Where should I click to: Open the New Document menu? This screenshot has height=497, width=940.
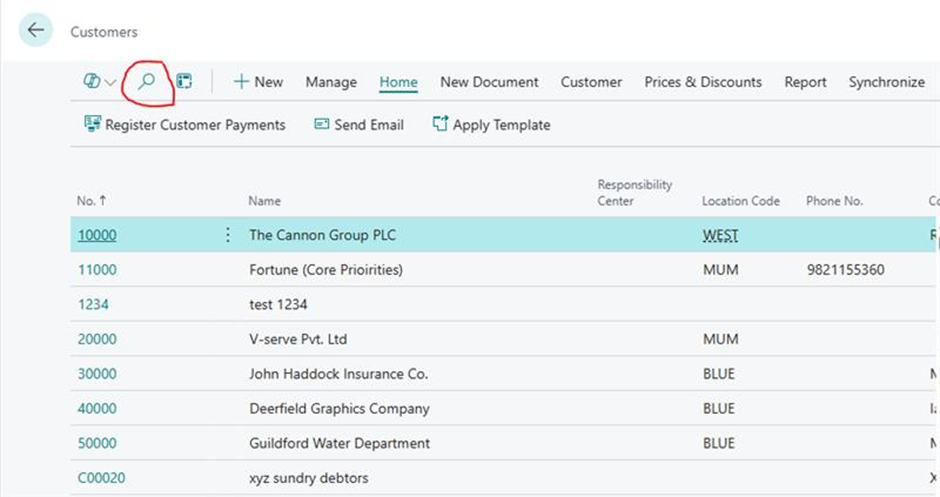[489, 82]
